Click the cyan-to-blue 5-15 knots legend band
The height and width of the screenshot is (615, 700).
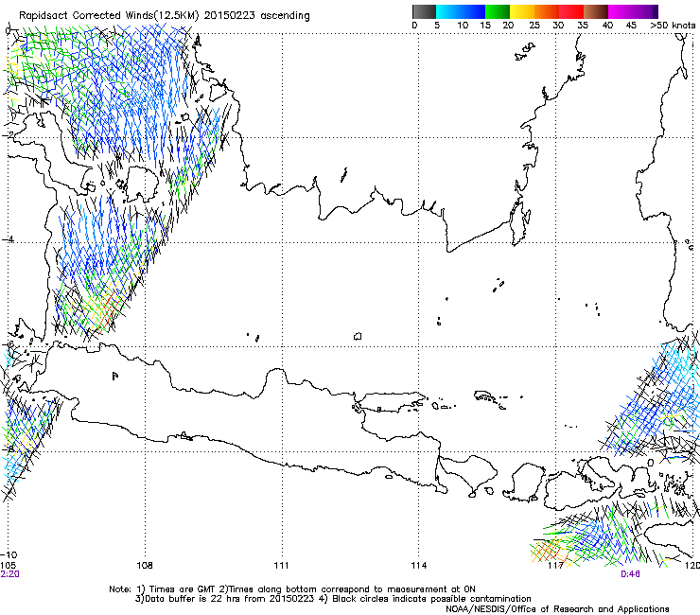pyautogui.click(x=461, y=11)
